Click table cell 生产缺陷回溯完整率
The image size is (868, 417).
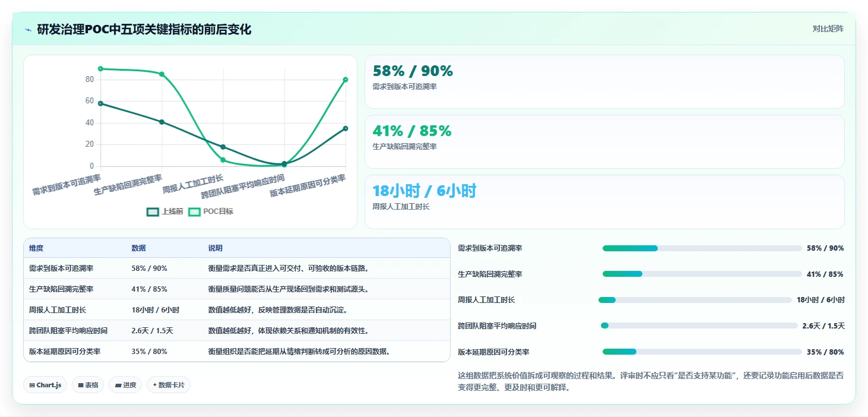point(61,289)
